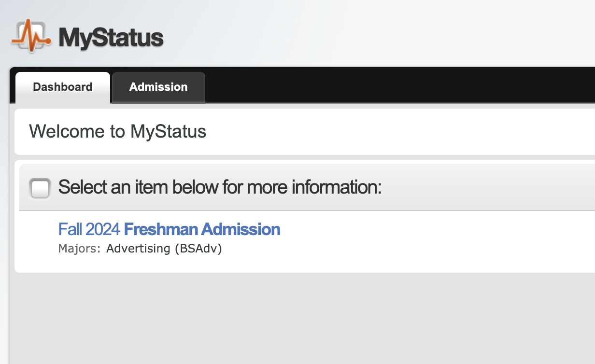This screenshot has height=364, width=595.
Task: Click the "Advertising (BSAdv)" major value
Action: coord(164,249)
